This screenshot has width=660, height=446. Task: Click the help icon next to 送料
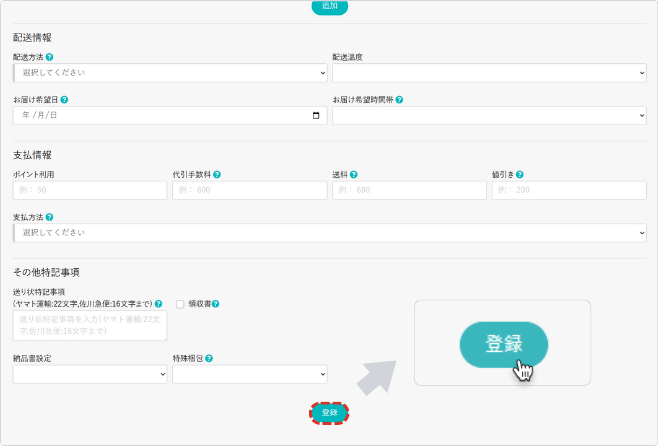(x=354, y=174)
